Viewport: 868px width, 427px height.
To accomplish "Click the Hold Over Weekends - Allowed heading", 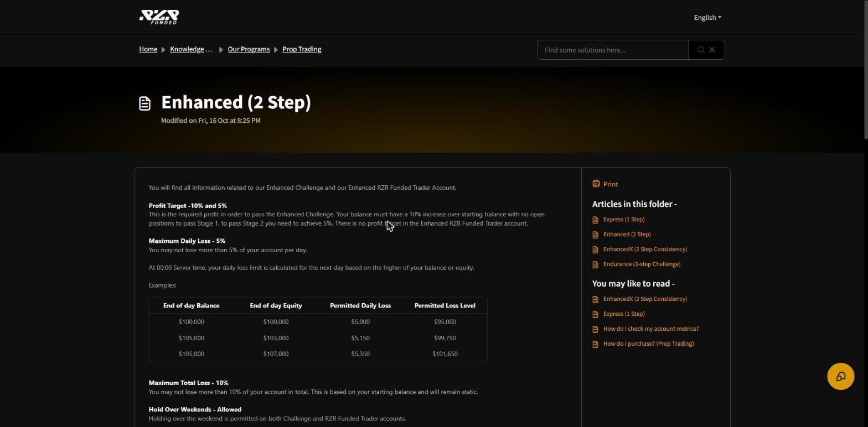I will [195, 410].
